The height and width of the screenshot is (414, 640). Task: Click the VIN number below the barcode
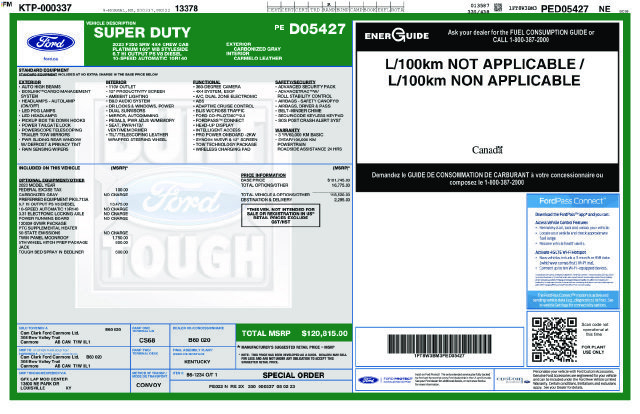(439, 356)
